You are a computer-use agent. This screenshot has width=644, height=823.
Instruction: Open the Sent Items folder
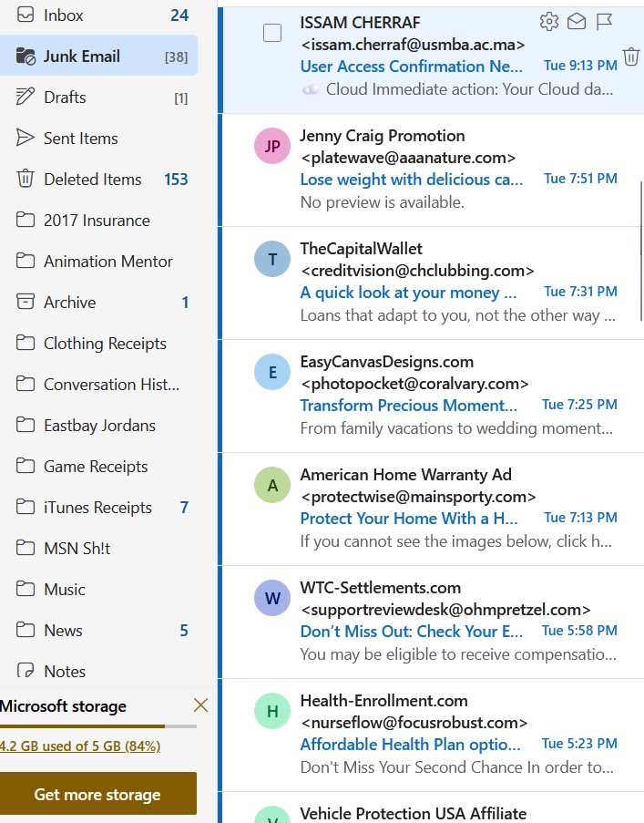(x=98, y=138)
